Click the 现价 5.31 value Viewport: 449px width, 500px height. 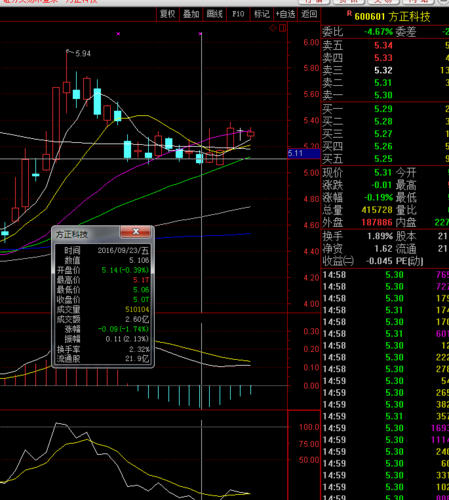pyautogui.click(x=383, y=173)
